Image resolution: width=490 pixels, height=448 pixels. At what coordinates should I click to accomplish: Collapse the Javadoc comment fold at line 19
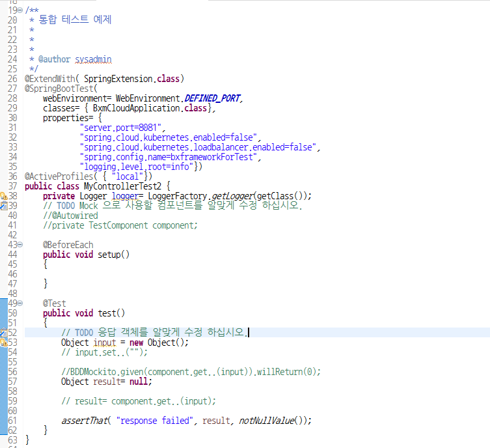[x=20, y=10]
